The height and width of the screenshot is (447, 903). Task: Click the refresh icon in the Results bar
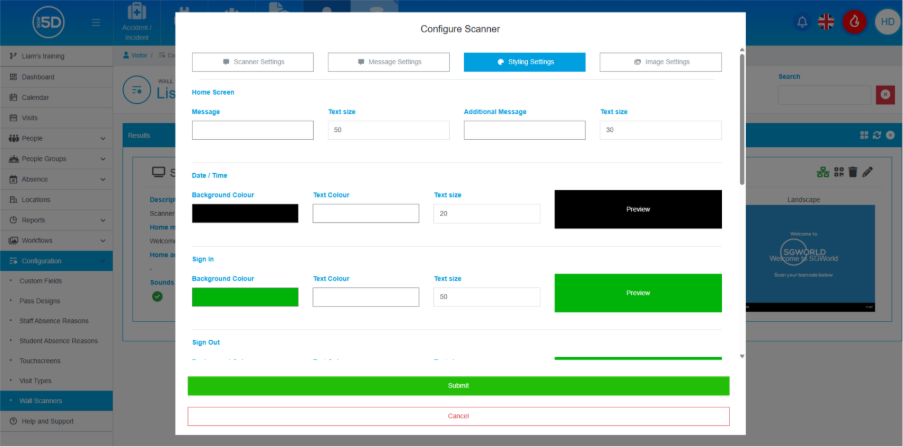click(x=876, y=135)
